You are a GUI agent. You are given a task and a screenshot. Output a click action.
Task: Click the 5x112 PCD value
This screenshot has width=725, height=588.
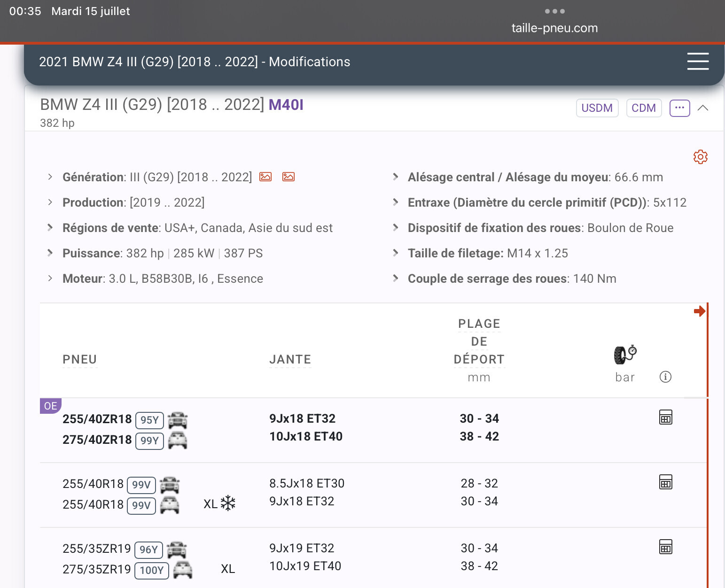click(670, 202)
